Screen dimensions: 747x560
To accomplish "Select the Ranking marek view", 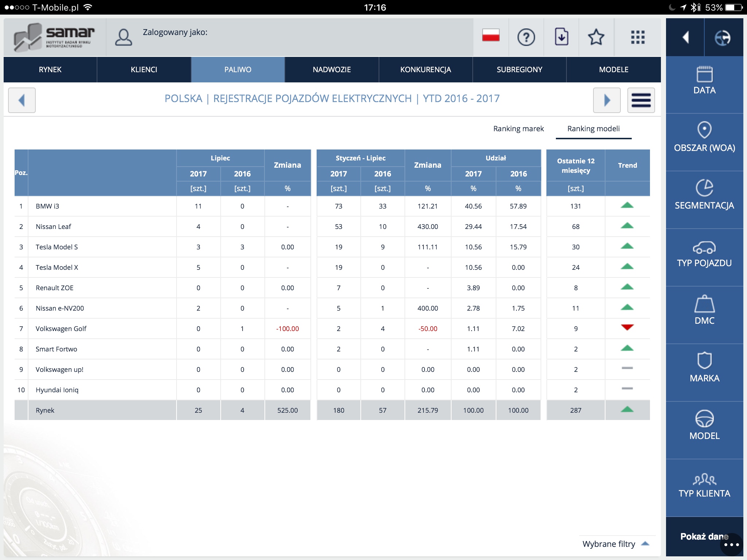I will [518, 129].
